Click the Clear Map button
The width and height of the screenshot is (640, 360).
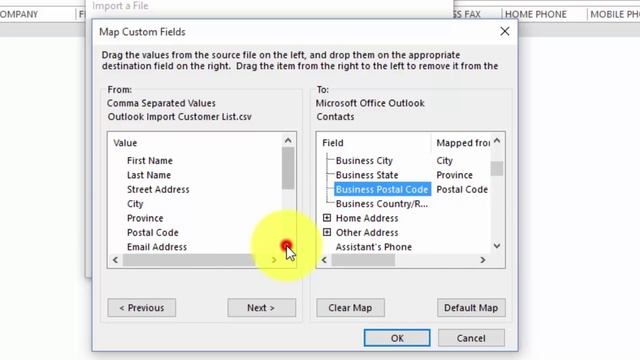350,308
